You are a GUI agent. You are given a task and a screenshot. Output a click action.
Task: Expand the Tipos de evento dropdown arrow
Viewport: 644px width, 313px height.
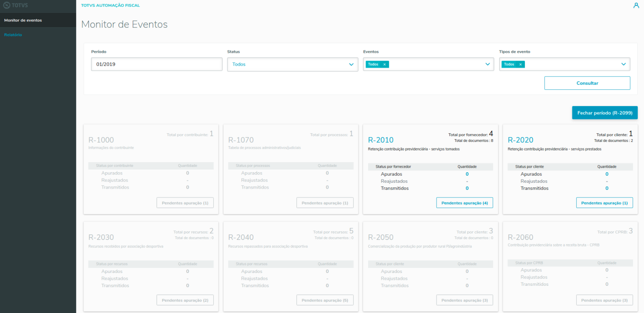tap(623, 65)
